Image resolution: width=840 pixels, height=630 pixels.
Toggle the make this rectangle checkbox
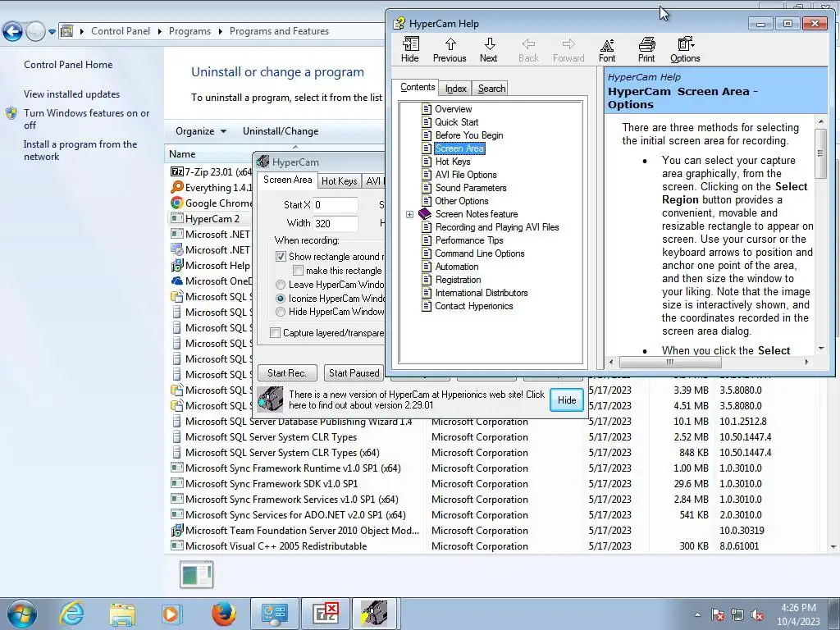pos(298,271)
